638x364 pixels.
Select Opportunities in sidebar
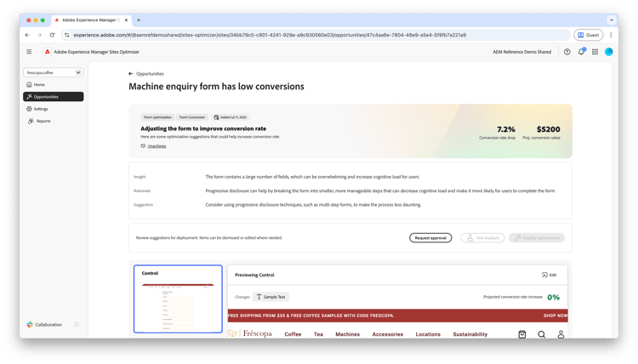(x=54, y=97)
